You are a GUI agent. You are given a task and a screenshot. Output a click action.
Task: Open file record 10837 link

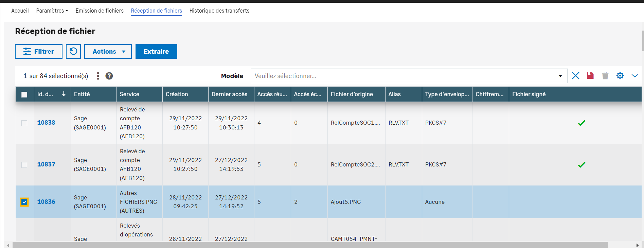click(x=46, y=164)
